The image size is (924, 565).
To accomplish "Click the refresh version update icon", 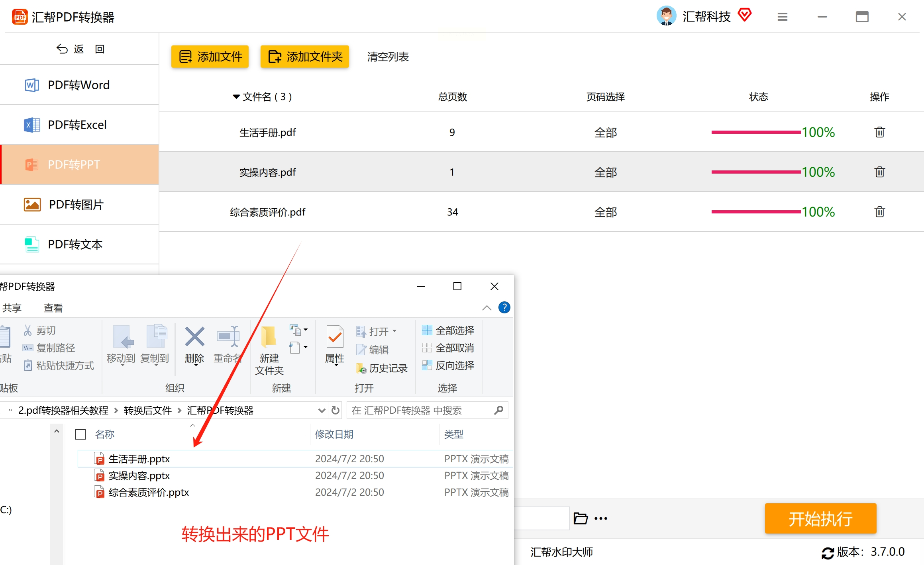I will click(x=827, y=553).
